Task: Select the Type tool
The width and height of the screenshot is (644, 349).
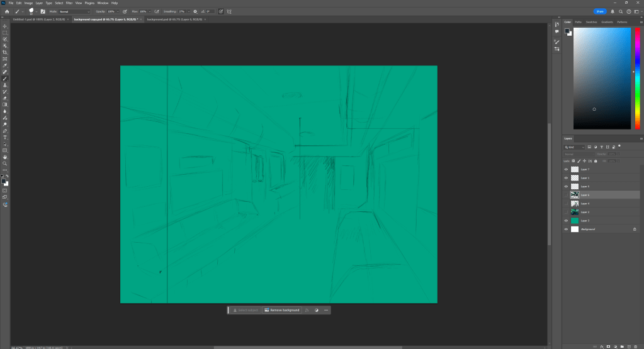Action: (5, 137)
